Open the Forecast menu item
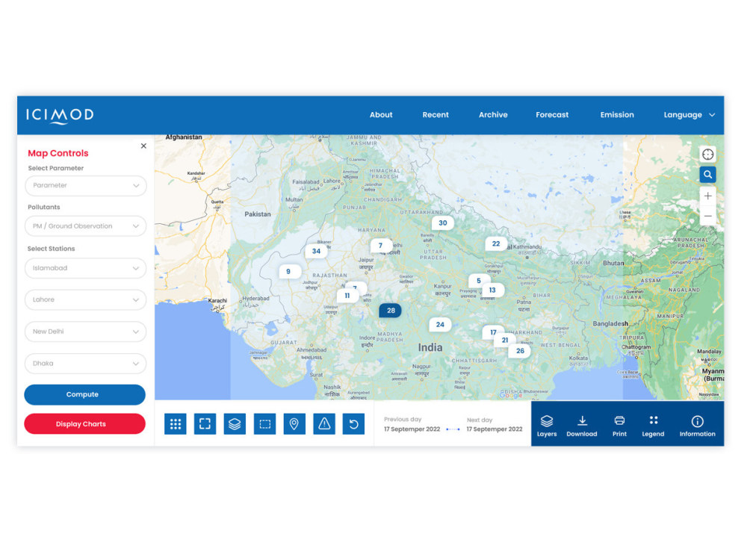The width and height of the screenshot is (747, 560). (552, 115)
